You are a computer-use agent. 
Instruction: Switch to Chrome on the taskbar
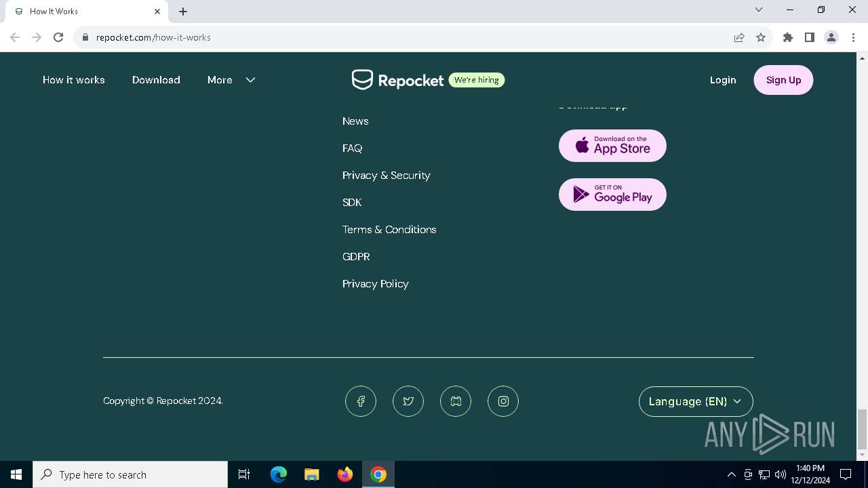[x=378, y=474]
